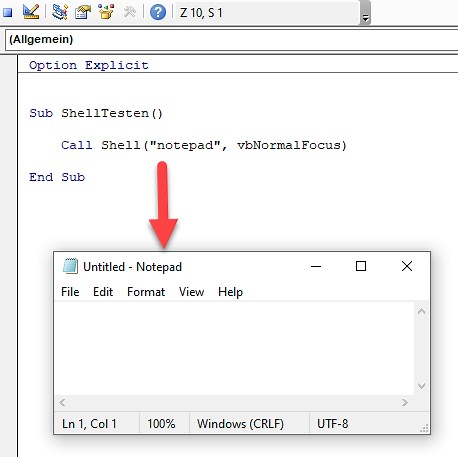The height and width of the screenshot is (457, 458).
Task: Click 'UTF-8' encoding status entry
Action: [x=333, y=424]
